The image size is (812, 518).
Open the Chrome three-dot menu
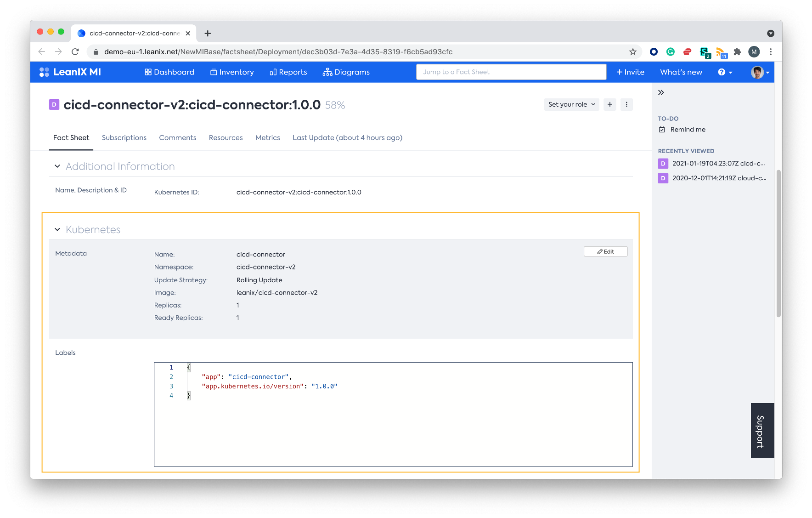(x=771, y=52)
